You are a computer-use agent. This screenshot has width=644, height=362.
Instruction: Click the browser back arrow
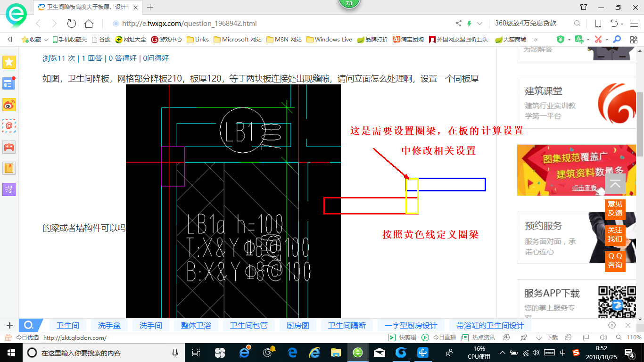coord(39,24)
